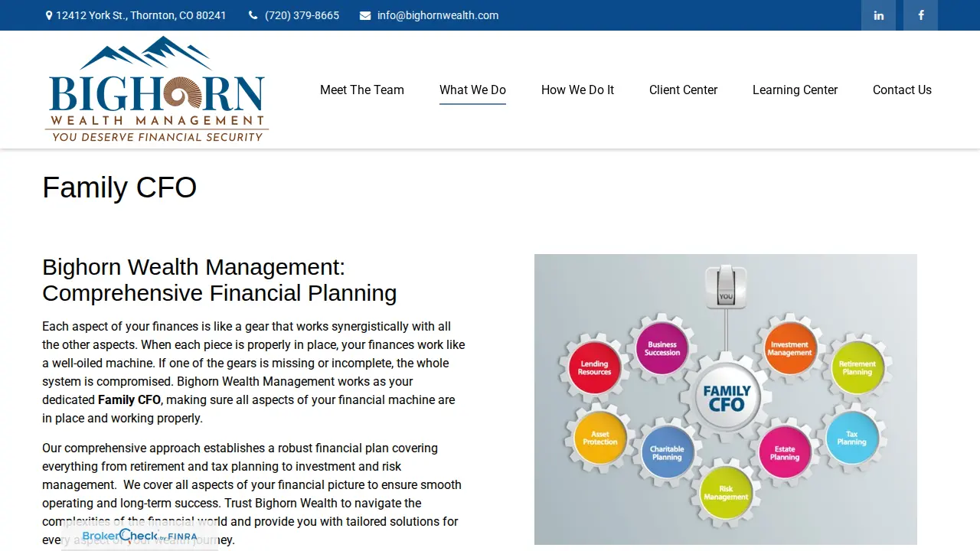Image resolution: width=980 pixels, height=551 pixels.
Task: Click the 12412 York St. address link
Action: pyautogui.click(x=141, y=15)
